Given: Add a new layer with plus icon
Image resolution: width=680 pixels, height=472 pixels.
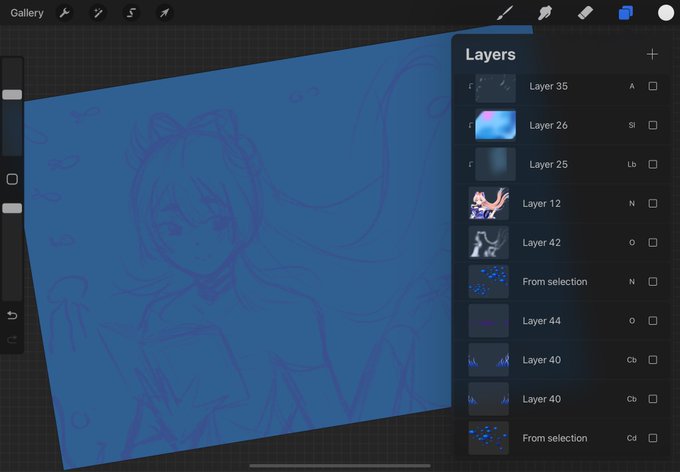Looking at the screenshot, I should [652, 54].
